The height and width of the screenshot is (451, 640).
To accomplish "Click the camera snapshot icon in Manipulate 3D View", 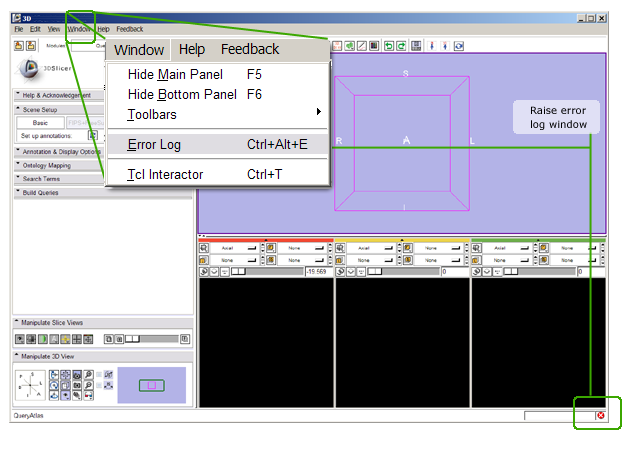I will click(76, 373).
